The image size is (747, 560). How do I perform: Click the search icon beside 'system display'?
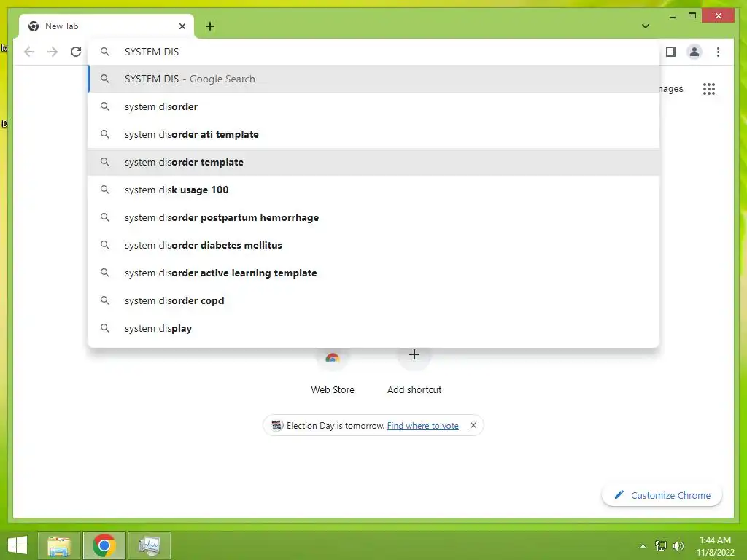[x=105, y=328]
